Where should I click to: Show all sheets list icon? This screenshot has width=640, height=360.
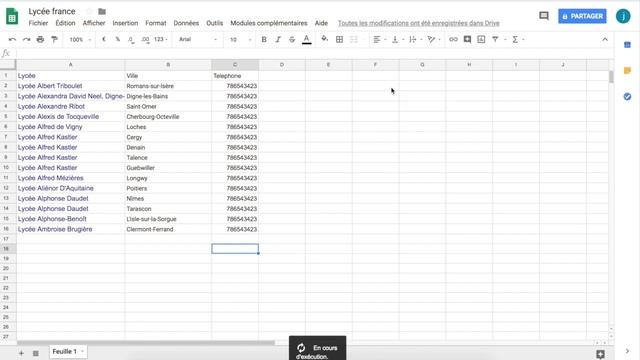click(36, 353)
